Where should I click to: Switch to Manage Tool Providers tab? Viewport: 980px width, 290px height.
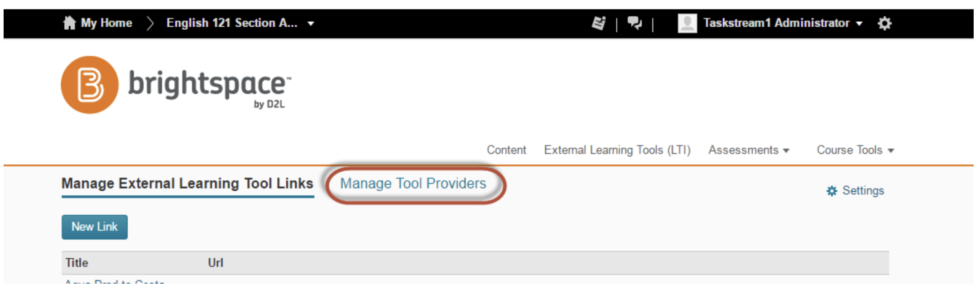pyautogui.click(x=413, y=184)
